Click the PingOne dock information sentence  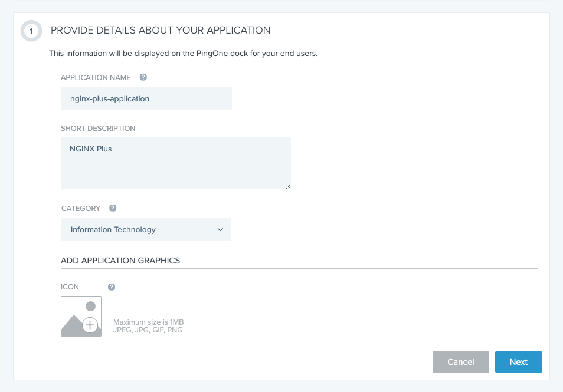click(x=183, y=54)
